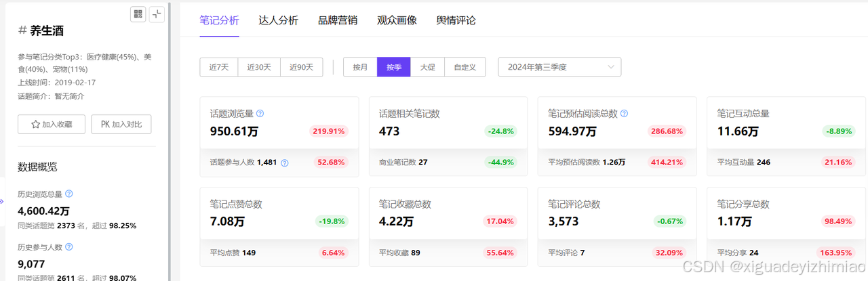This screenshot has height=281, width=868.
Task: Open the 2024年第三季度 period dropdown
Action: (559, 67)
